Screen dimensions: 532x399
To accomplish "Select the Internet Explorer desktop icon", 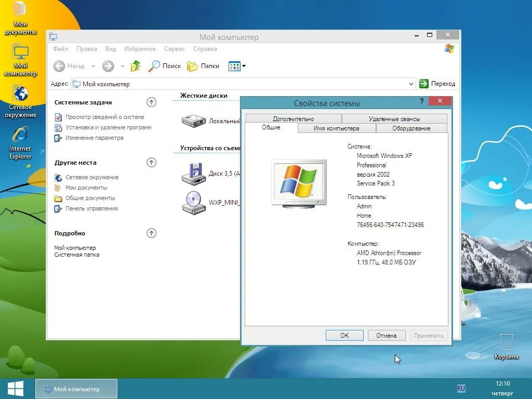I will tap(20, 143).
